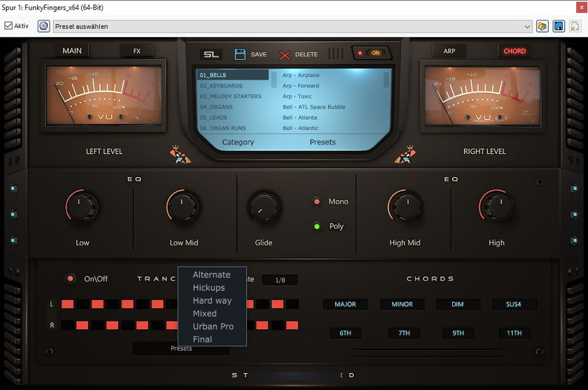Image resolution: width=588 pixels, height=390 pixels.
Task: Select the 02_KEYBOARDS category
Action: click(233, 86)
